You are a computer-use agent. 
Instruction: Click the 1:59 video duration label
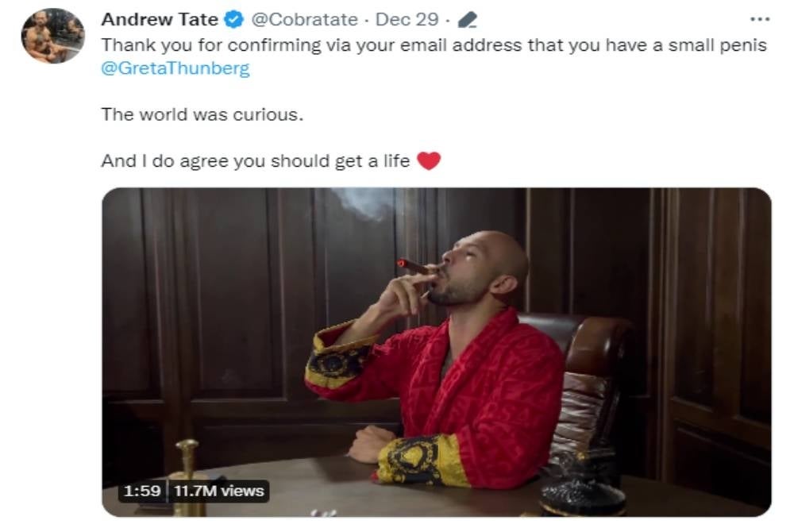142,491
